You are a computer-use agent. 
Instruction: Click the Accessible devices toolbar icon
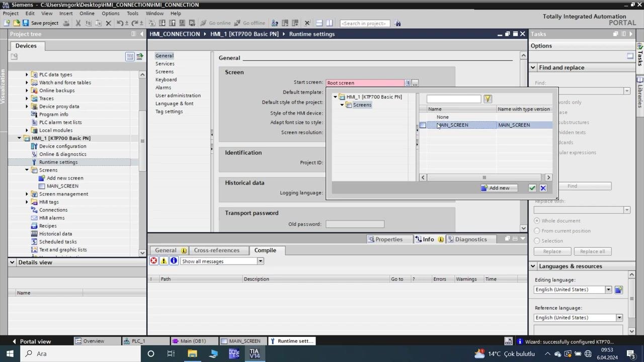click(275, 23)
